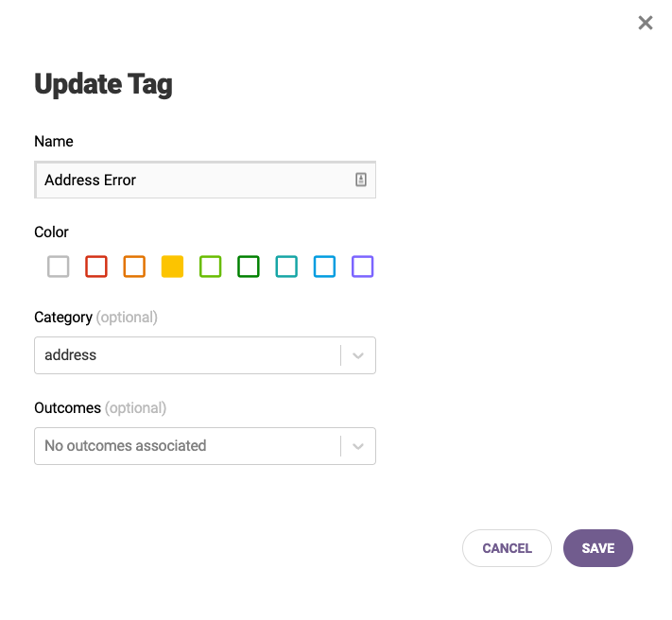
Task: Save the tag changes
Action: (598, 548)
